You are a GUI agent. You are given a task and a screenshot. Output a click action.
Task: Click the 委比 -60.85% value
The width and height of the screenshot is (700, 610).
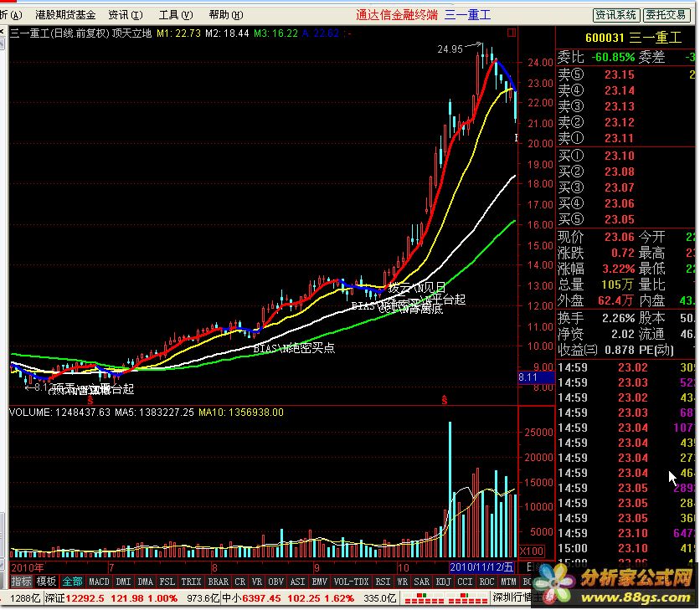point(613,57)
